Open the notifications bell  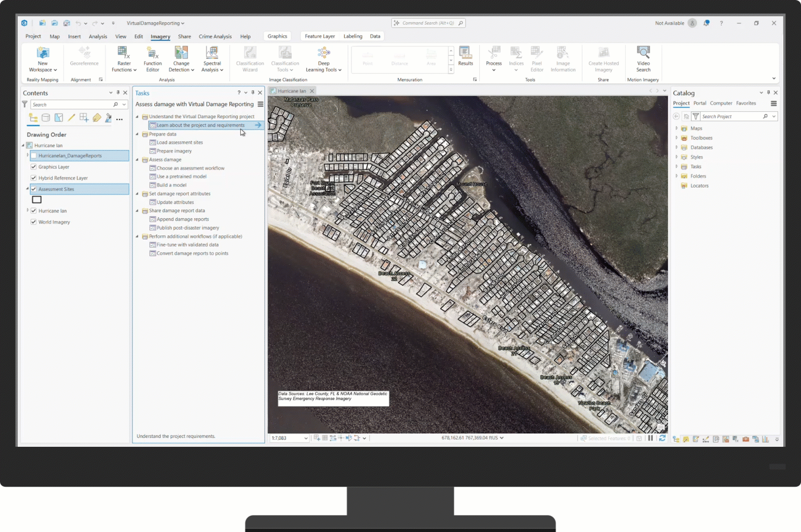point(706,23)
